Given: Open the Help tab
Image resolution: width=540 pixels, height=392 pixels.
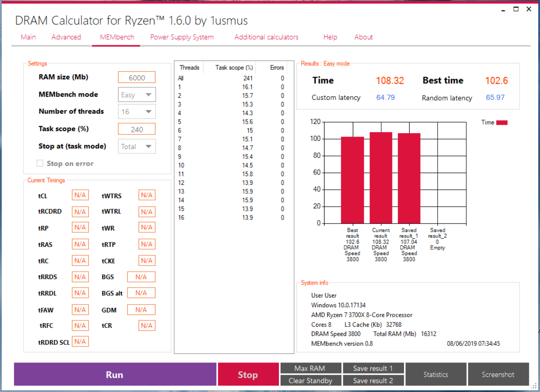Looking at the screenshot, I should (330, 37).
